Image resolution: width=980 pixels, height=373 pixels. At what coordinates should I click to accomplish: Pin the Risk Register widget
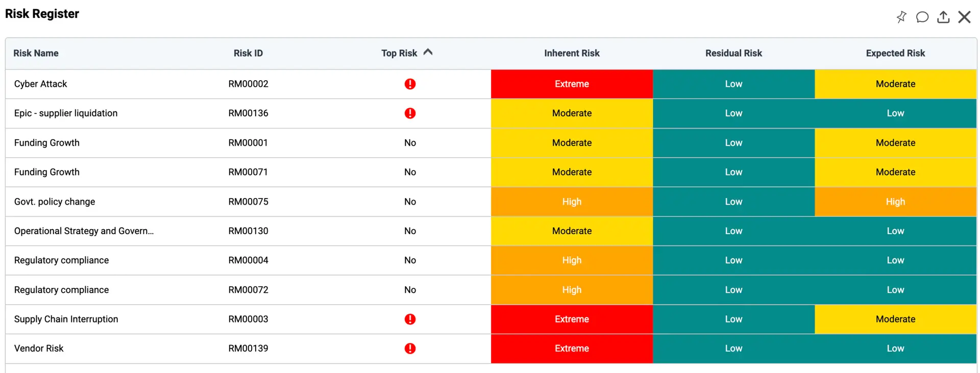click(x=901, y=17)
